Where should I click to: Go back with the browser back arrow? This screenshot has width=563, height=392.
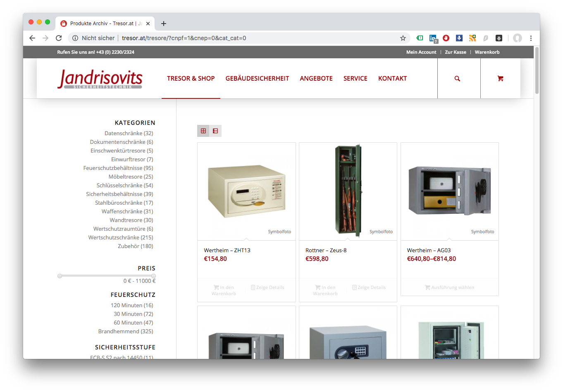click(x=32, y=38)
